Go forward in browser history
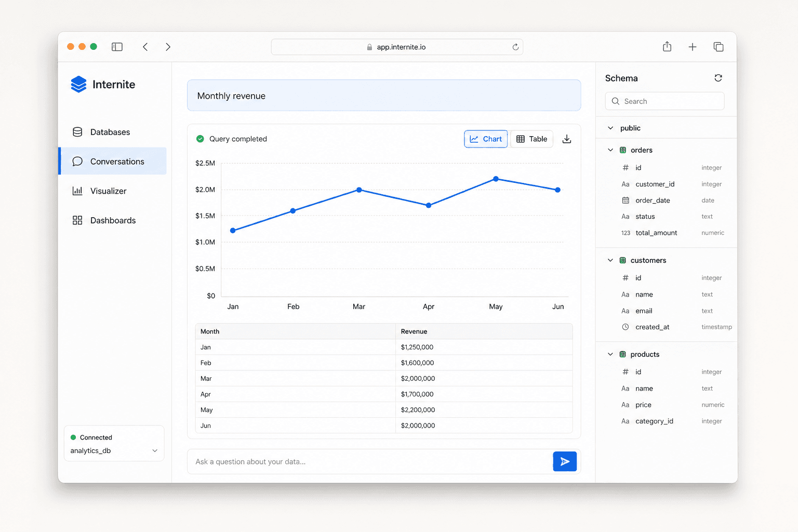The width and height of the screenshot is (798, 532). click(x=168, y=47)
